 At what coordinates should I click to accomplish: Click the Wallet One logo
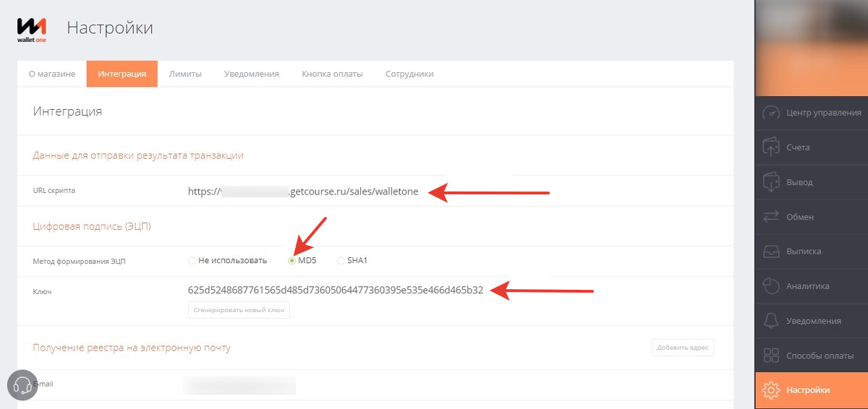(32, 29)
